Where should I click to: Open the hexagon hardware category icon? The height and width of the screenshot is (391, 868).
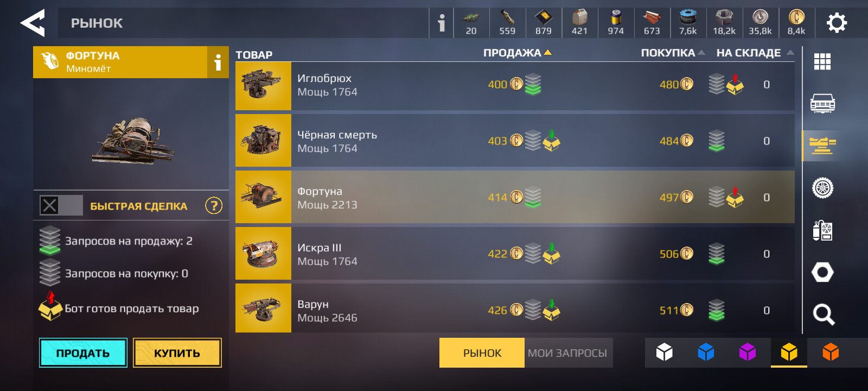[x=822, y=272]
